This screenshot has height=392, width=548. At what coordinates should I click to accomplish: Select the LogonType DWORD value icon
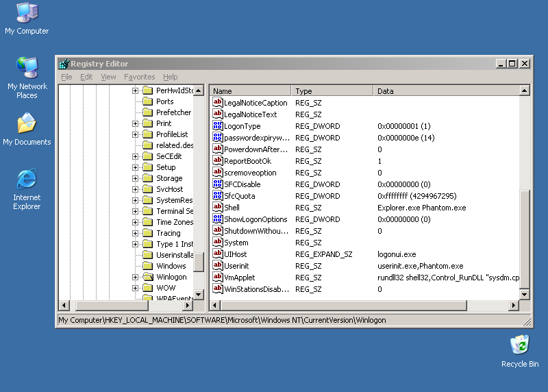(217, 125)
